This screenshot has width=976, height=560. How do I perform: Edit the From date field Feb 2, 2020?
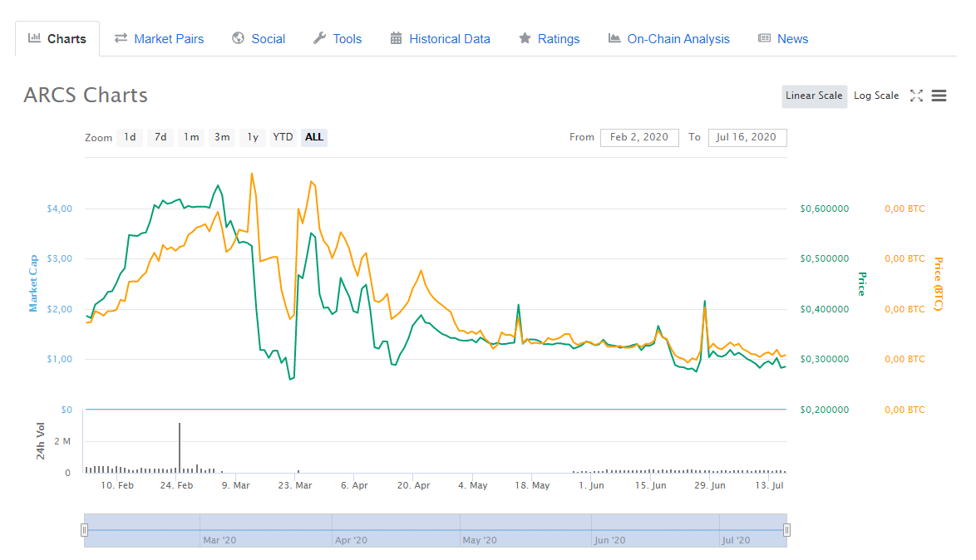coord(639,138)
